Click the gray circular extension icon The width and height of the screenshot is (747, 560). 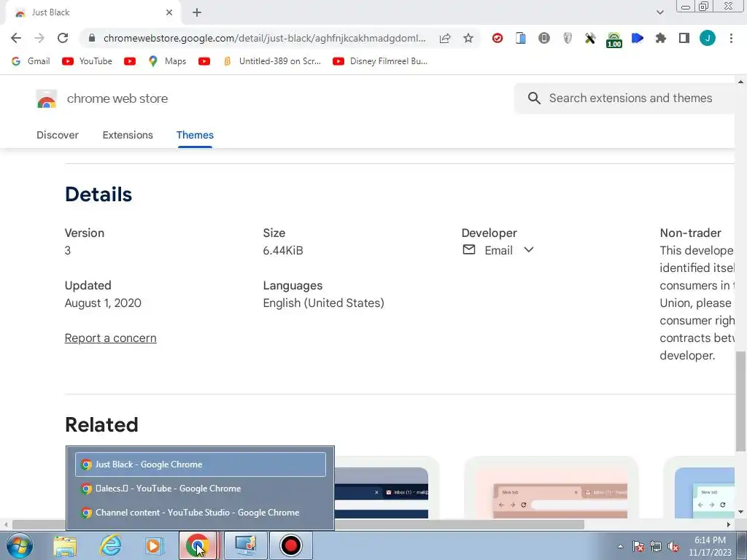tap(544, 38)
